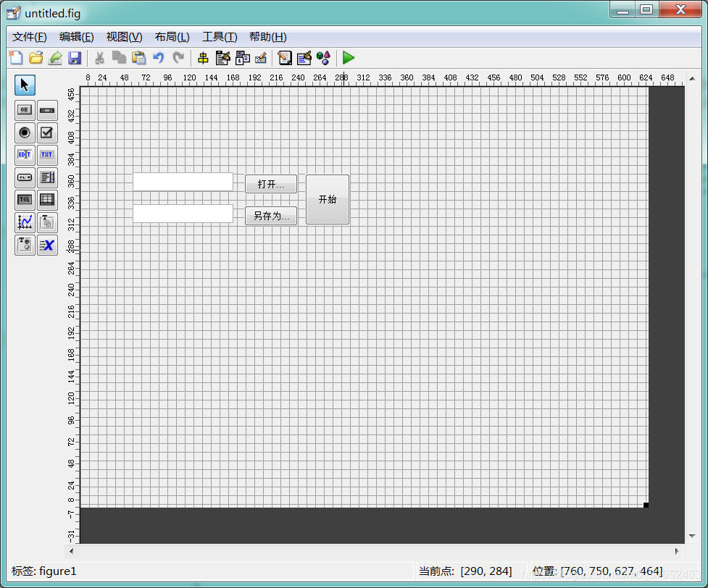Open the Object Browser icon

click(x=323, y=58)
